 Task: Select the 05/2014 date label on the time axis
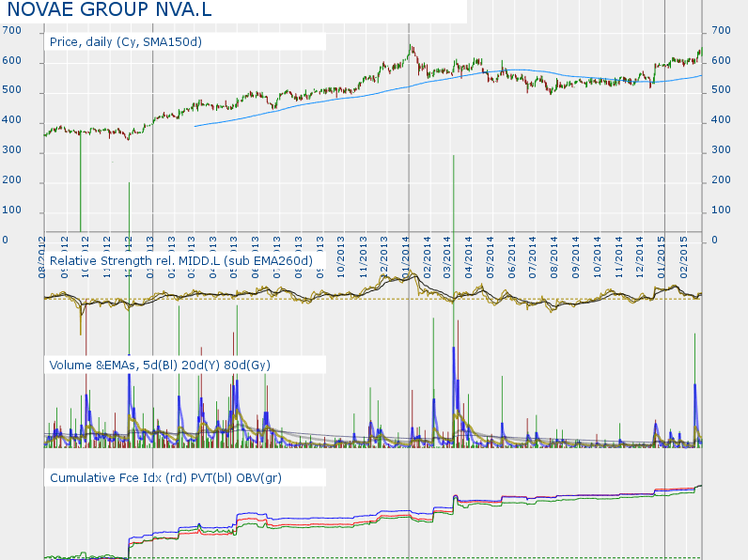(x=491, y=257)
